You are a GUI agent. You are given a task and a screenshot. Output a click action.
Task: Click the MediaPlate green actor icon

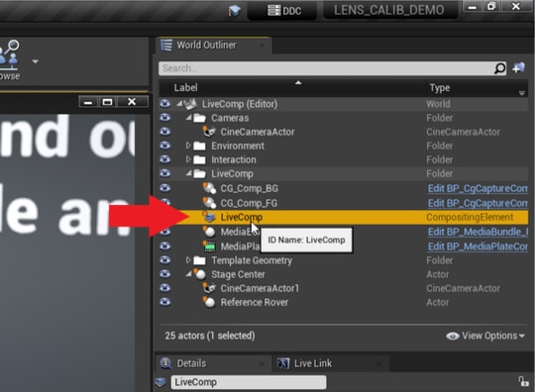pos(209,246)
